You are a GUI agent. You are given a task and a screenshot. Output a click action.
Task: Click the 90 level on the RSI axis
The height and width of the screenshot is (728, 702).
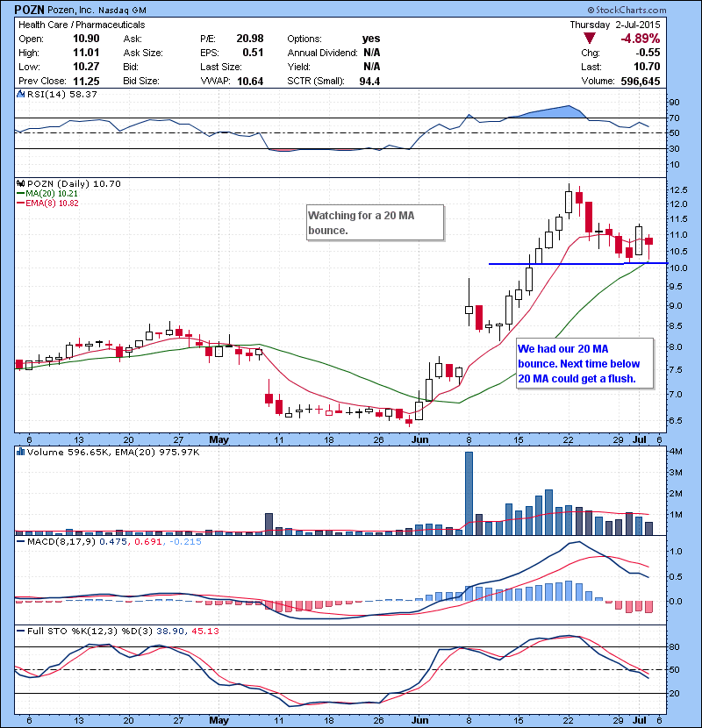(x=674, y=102)
